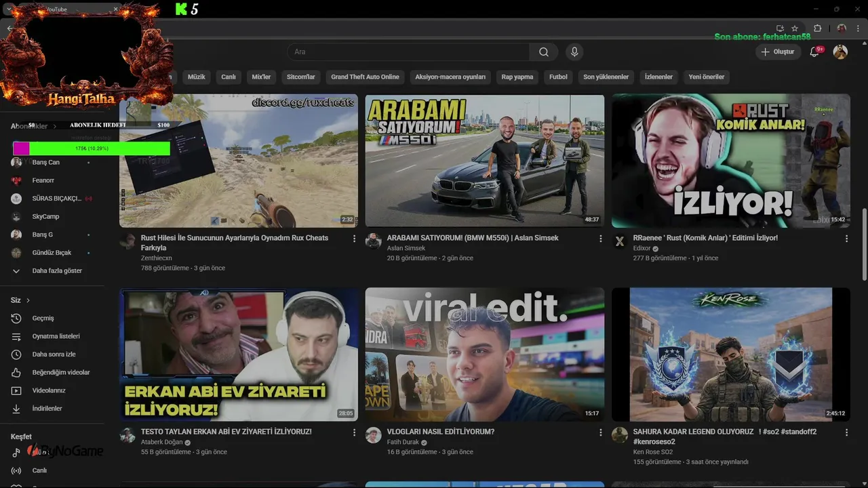Open Gündüz Bıçak subscription channel
The width and height of the screenshot is (868, 488).
pyautogui.click(x=53, y=253)
